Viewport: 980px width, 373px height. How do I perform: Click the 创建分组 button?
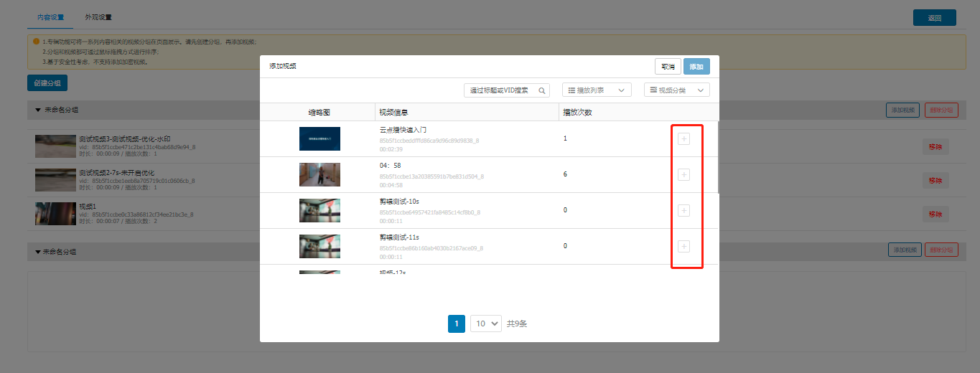(x=47, y=83)
